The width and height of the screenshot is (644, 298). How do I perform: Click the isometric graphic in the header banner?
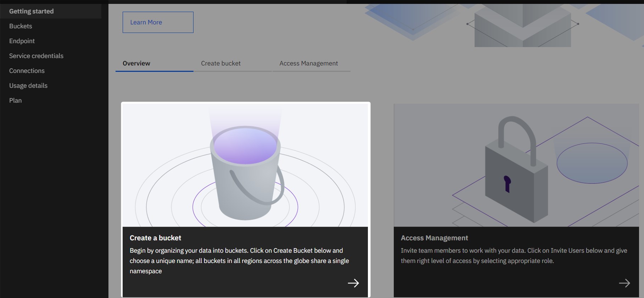click(522, 25)
